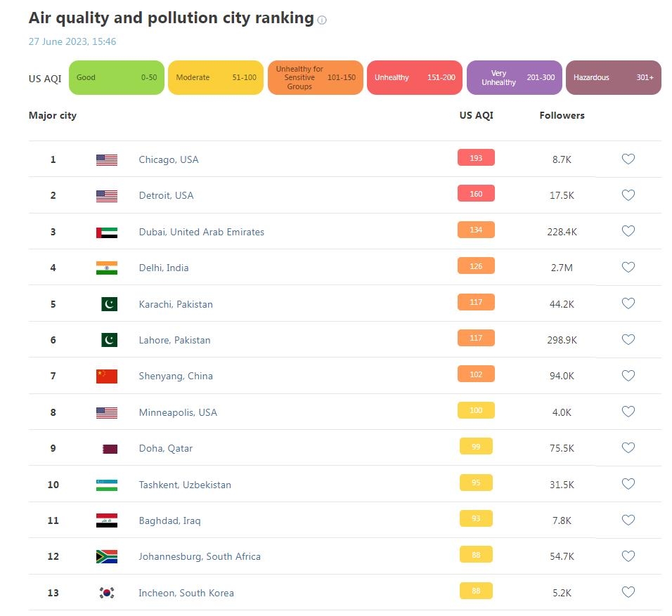Favorite Chicago, USA with the heart icon
This screenshot has width=672, height=616.
(x=628, y=159)
